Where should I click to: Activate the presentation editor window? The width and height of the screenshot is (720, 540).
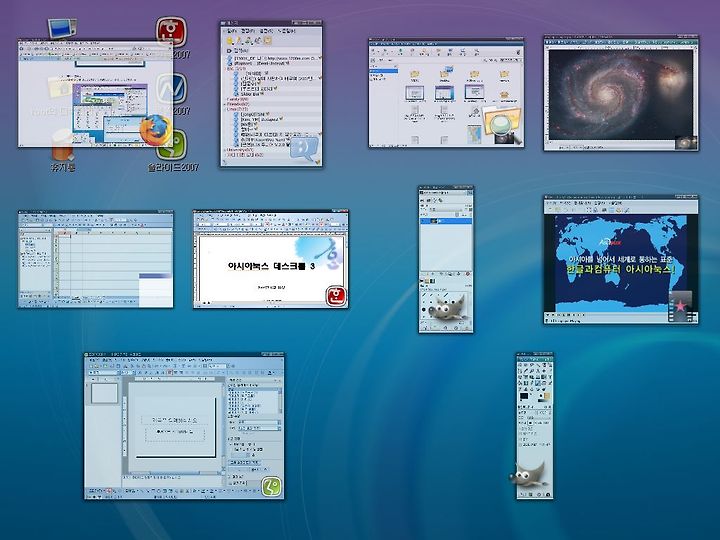pyautogui.click(x=184, y=426)
